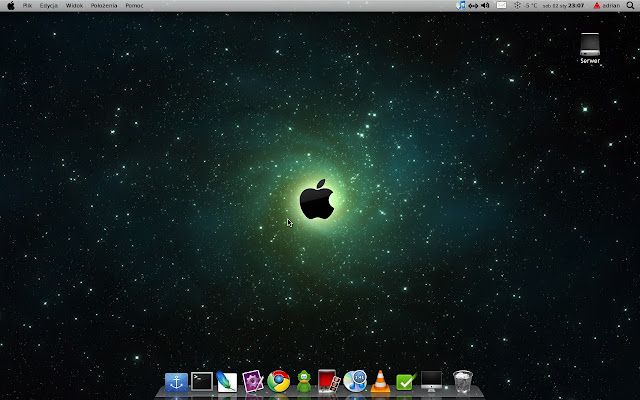The image size is (640, 400).
Task: Click the magnifying glass search icon
Action: [630, 5]
